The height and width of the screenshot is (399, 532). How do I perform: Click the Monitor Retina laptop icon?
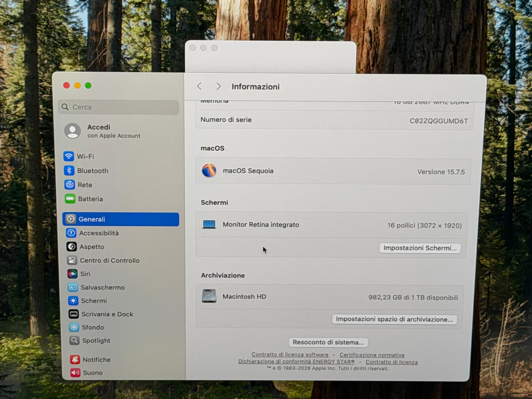(209, 225)
